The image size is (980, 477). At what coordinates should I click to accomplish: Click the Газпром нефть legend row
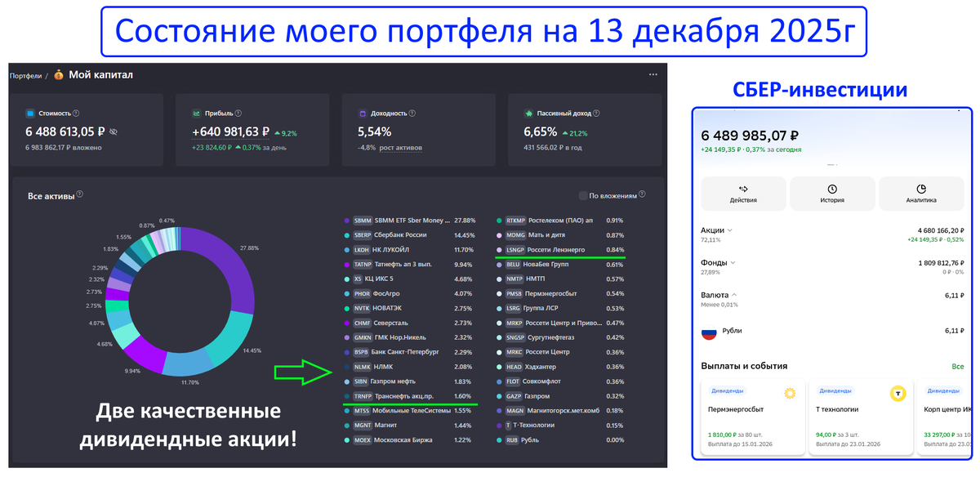click(x=410, y=381)
